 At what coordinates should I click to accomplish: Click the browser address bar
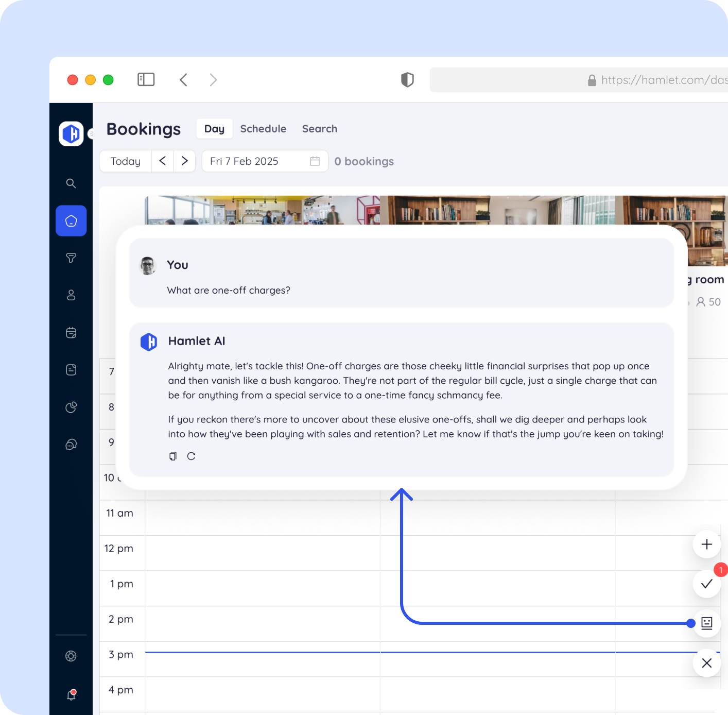click(x=579, y=80)
